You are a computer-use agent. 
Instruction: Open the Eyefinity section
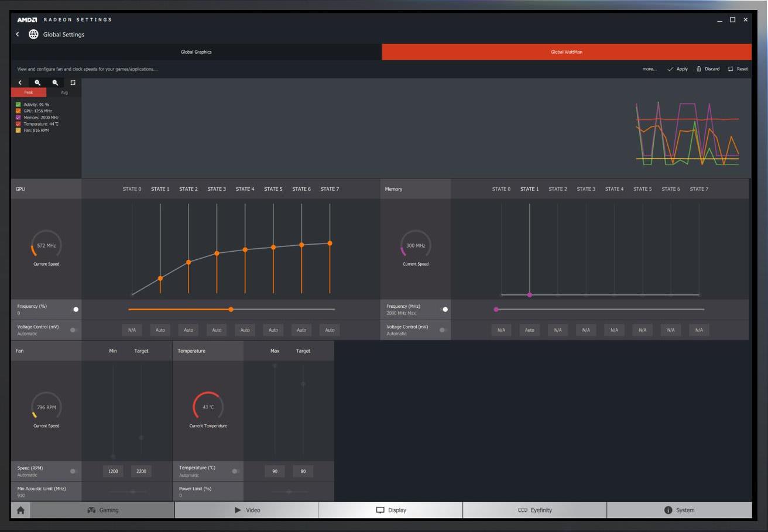point(535,510)
